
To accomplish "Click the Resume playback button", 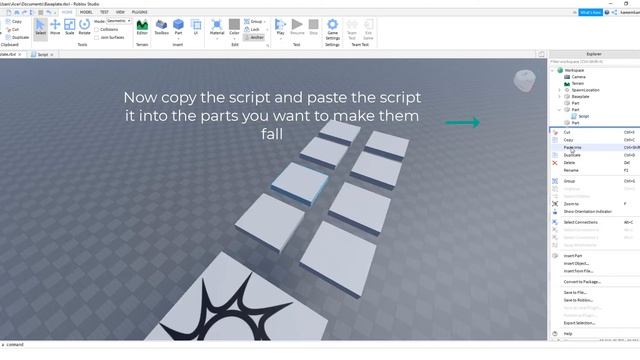I will [297, 27].
